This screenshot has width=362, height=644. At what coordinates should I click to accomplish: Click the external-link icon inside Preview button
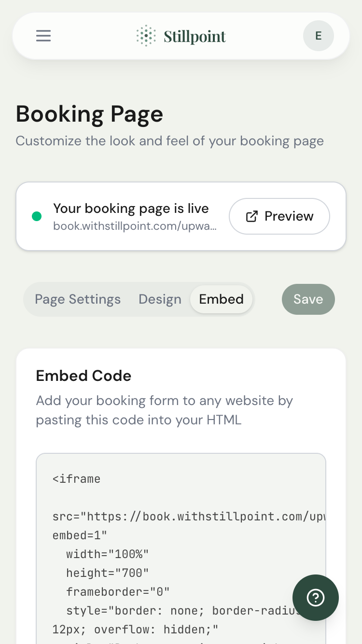point(251,216)
